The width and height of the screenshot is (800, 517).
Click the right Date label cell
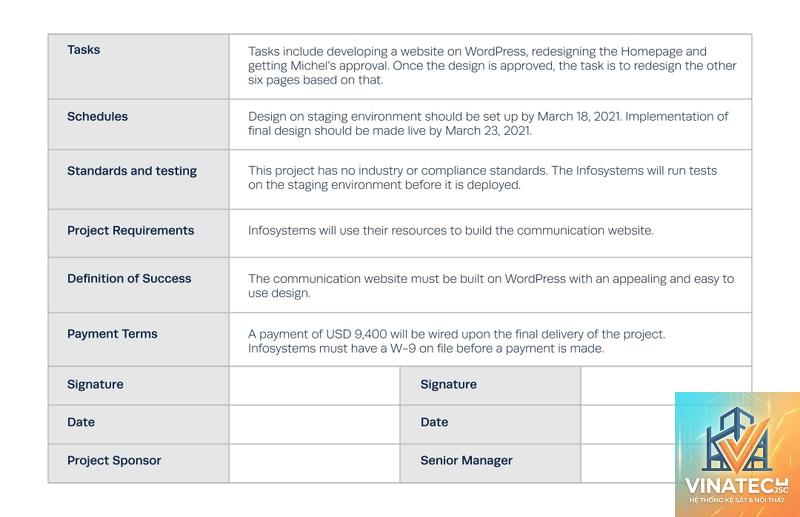tap(490, 425)
